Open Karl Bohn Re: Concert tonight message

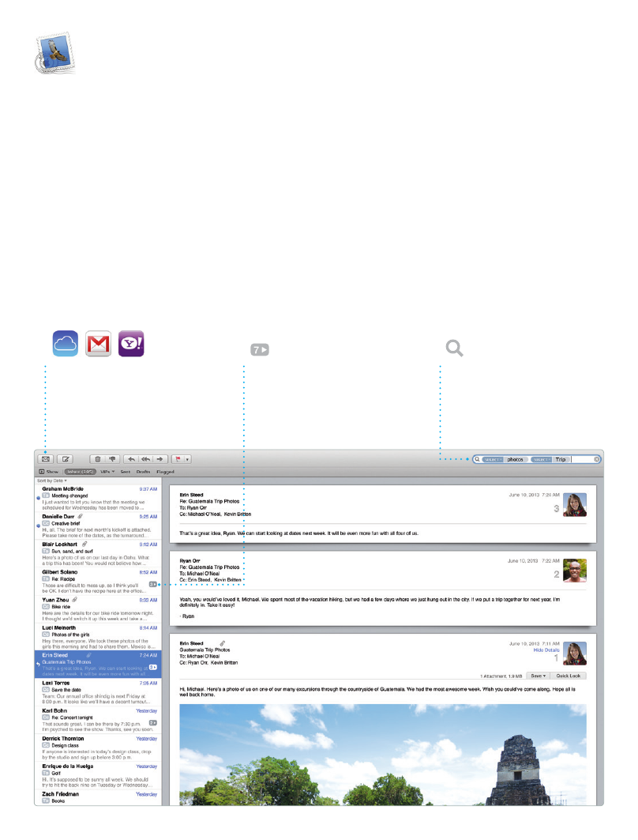pyautogui.click(x=99, y=721)
